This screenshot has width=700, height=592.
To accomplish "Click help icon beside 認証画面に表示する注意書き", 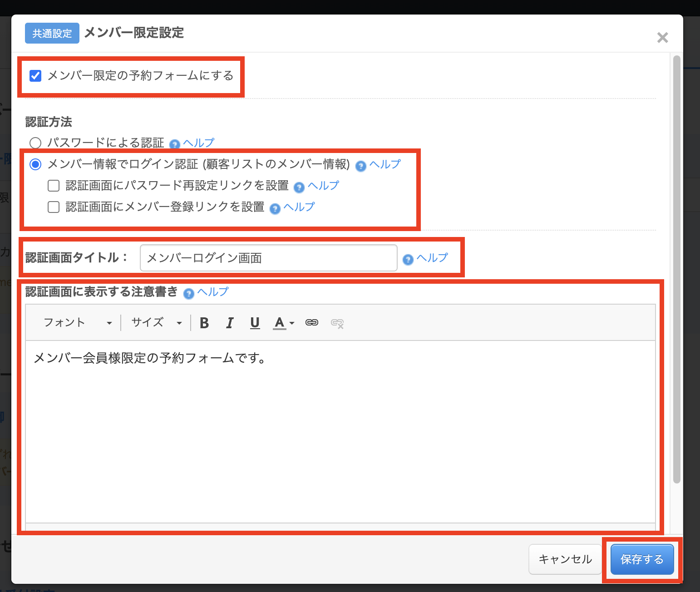I will click(188, 293).
